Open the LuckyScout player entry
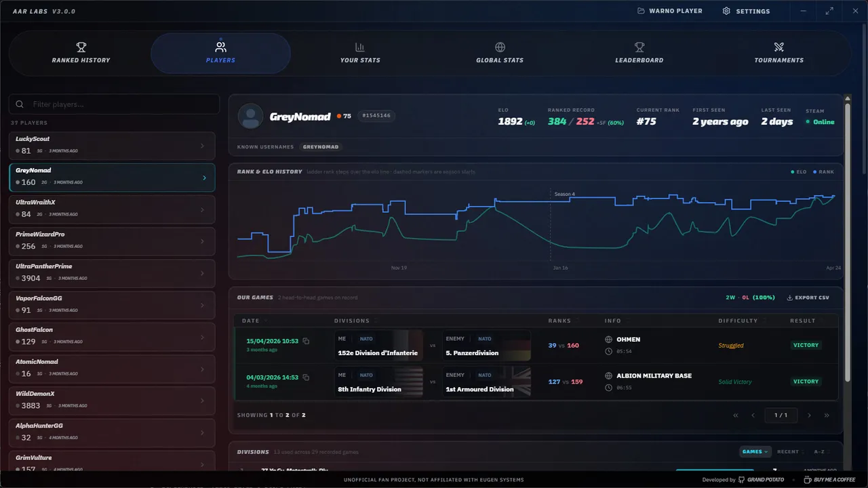Image resolution: width=868 pixels, height=488 pixels. [x=112, y=146]
